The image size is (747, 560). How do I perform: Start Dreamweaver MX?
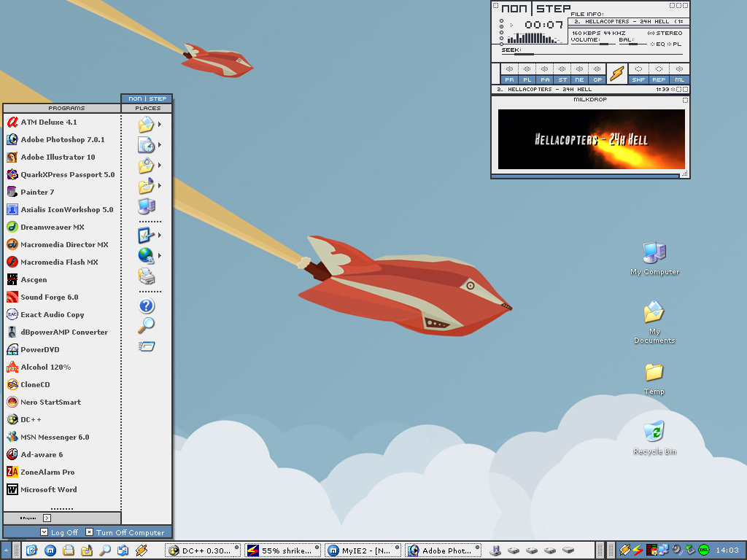click(x=62, y=227)
